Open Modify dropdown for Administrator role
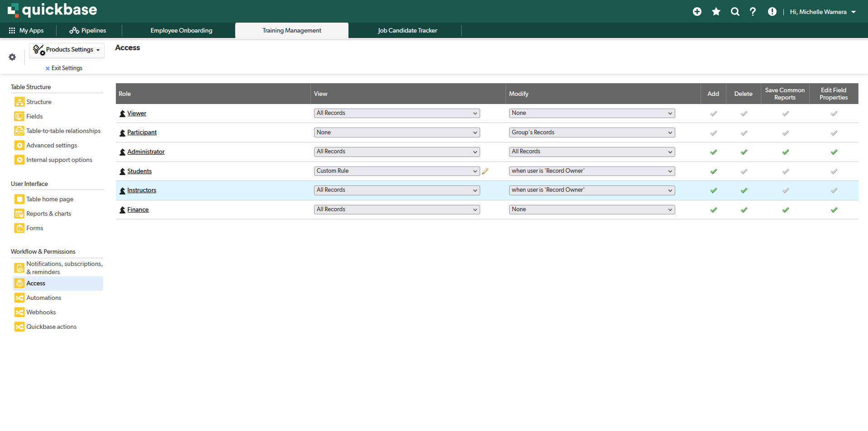This screenshot has width=868, height=431. [591, 152]
